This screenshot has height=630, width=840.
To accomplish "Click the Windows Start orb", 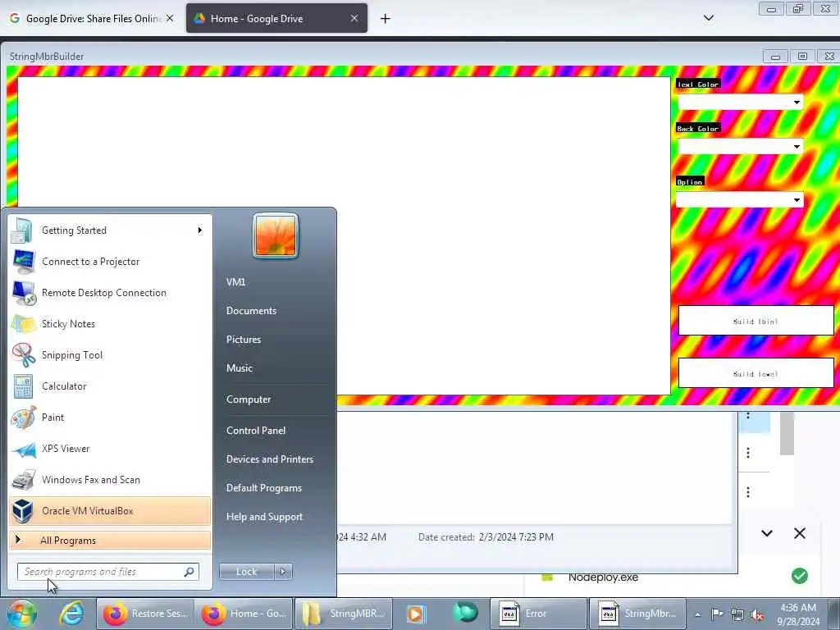I will point(21,614).
